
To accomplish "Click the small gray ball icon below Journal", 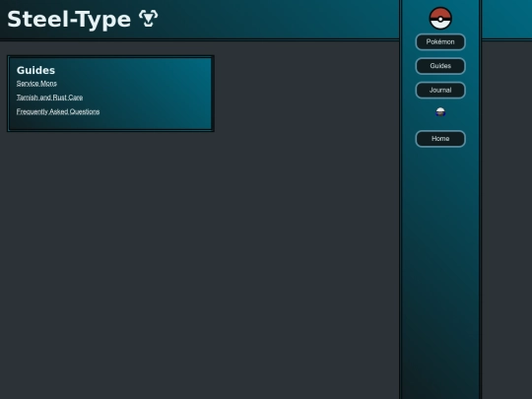I will click(x=440, y=112).
